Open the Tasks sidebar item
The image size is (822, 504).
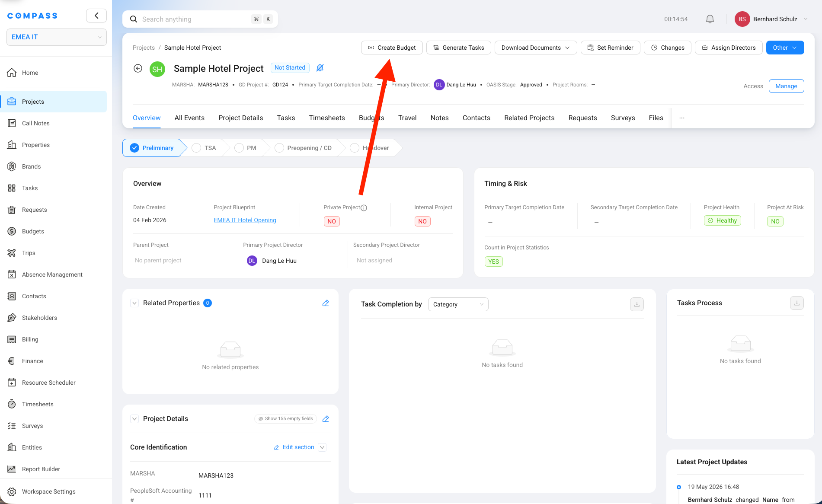pyautogui.click(x=30, y=188)
